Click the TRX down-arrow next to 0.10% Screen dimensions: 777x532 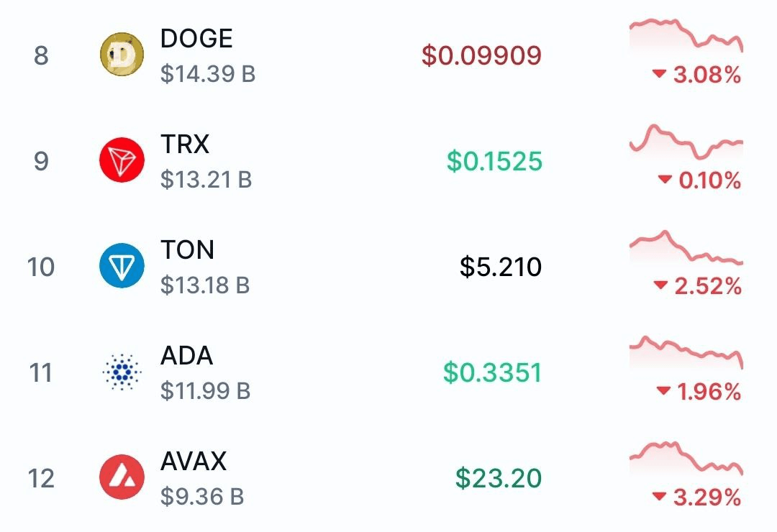(x=665, y=180)
